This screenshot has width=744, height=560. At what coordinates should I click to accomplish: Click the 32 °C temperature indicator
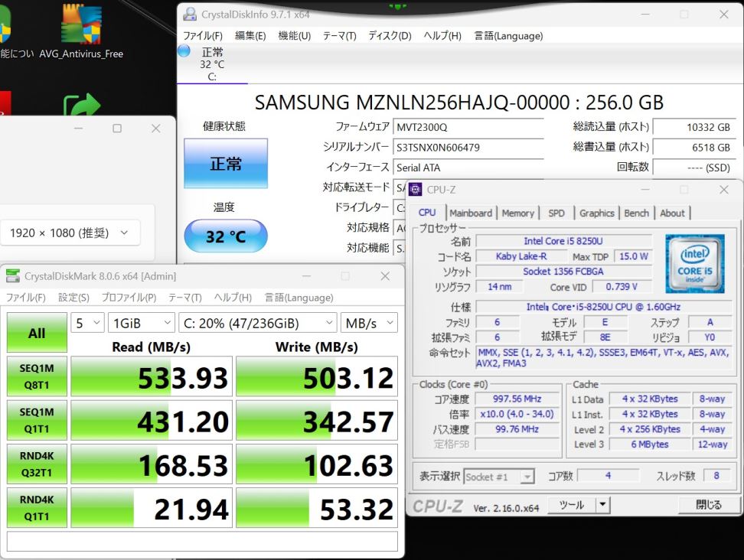[x=226, y=236]
